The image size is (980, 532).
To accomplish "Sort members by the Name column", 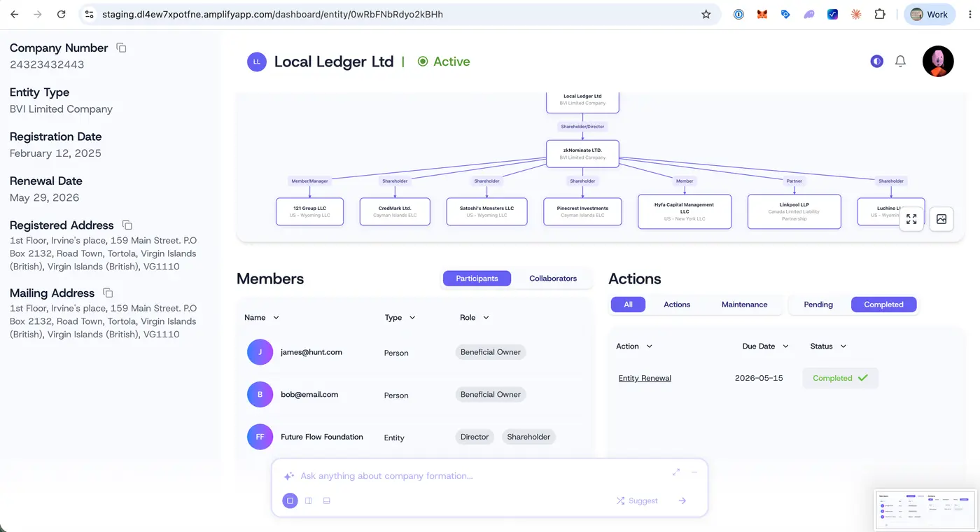I will point(262,318).
